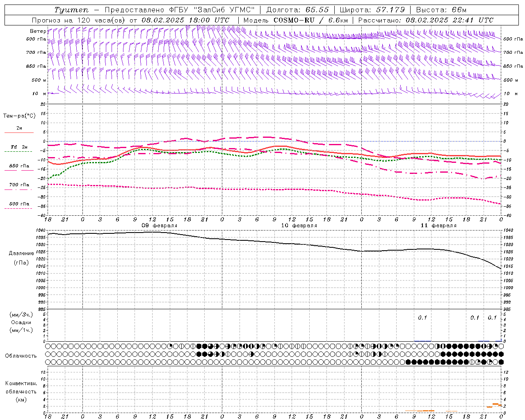Click the "(гПа)" unit label under Давление
Image resolution: width=525 pixels, height=420 pixels.
click(x=21, y=262)
